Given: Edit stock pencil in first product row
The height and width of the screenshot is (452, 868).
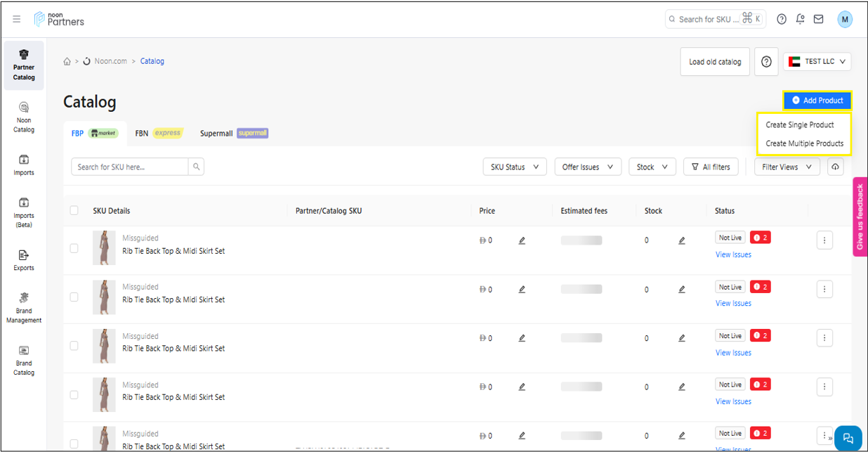Looking at the screenshot, I should click(x=682, y=240).
